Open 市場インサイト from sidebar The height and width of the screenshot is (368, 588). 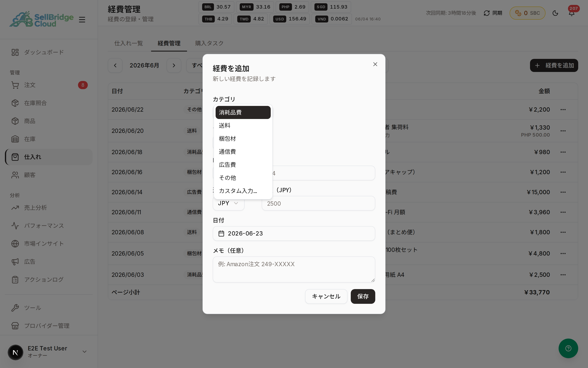tap(49, 244)
